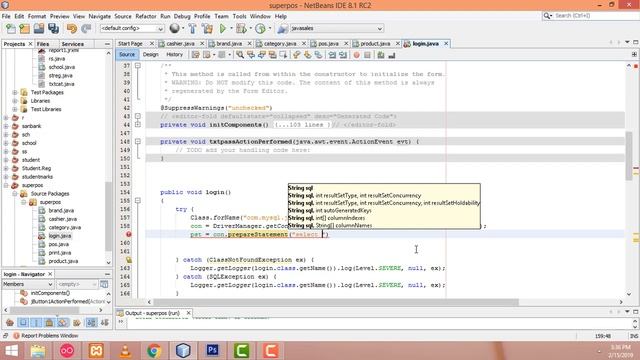Toggle Show Fields filter in Navigator

(x=23, y=322)
